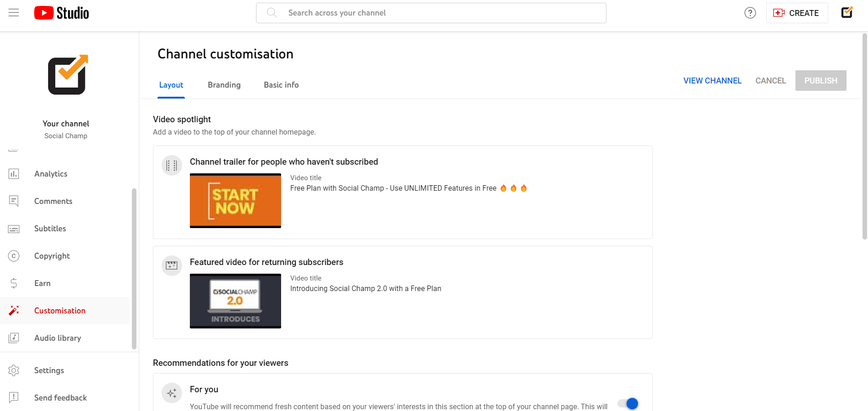Image resolution: width=868 pixels, height=411 pixels.
Task: Click the channel trailer START NOW thumbnail
Action: pos(235,201)
